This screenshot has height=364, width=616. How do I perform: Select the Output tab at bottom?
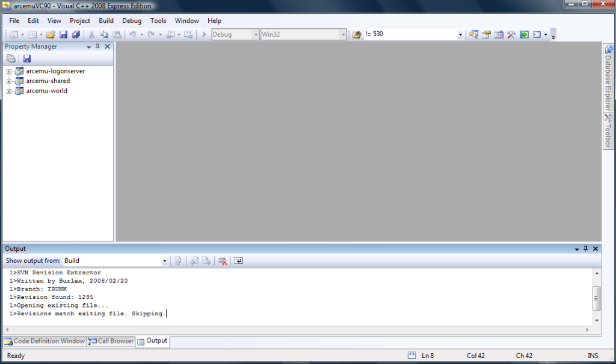tap(152, 341)
